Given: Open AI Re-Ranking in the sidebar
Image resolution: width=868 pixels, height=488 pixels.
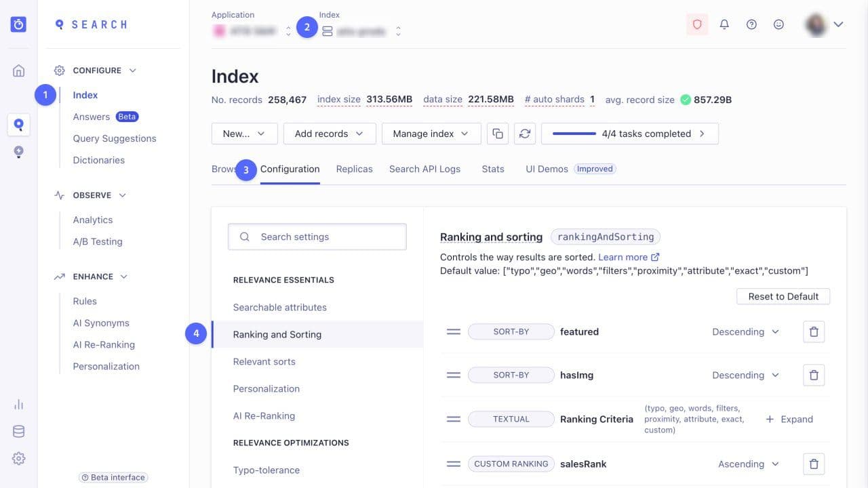Looking at the screenshot, I should [x=104, y=345].
